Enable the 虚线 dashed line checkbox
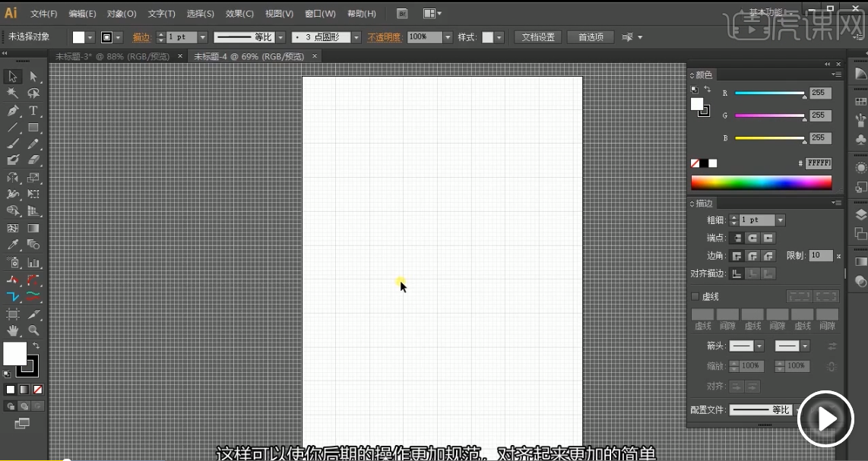This screenshot has width=868, height=461. pos(695,297)
